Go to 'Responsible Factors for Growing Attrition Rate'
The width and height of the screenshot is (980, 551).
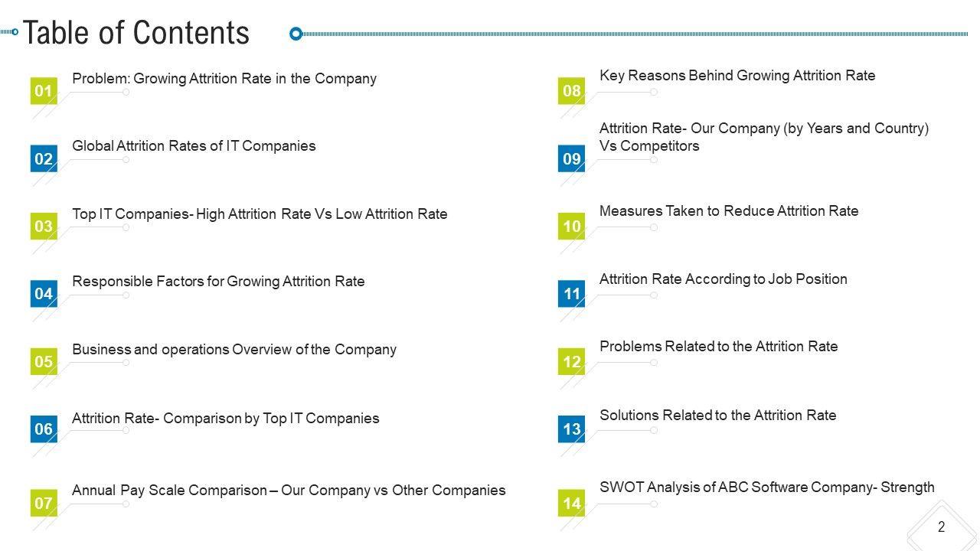click(218, 282)
